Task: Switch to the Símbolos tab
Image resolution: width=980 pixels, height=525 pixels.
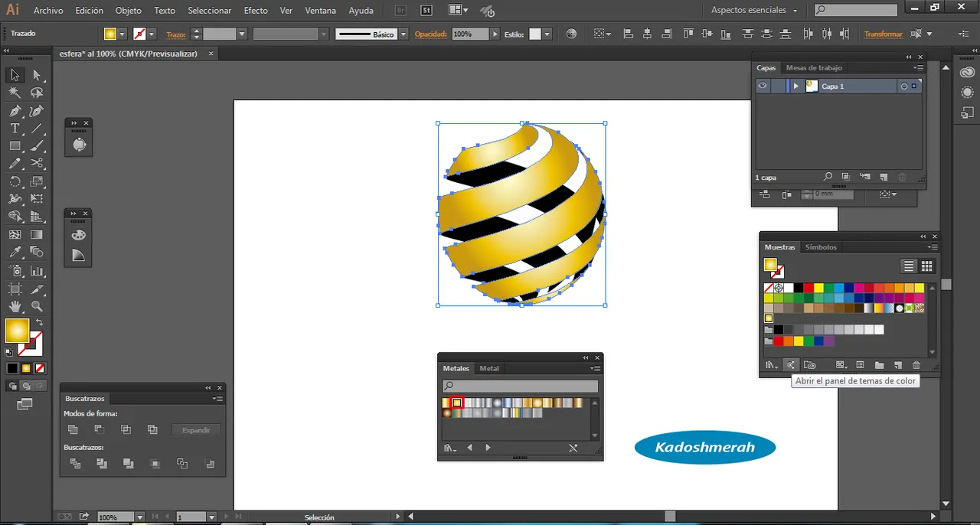Action: [x=821, y=247]
